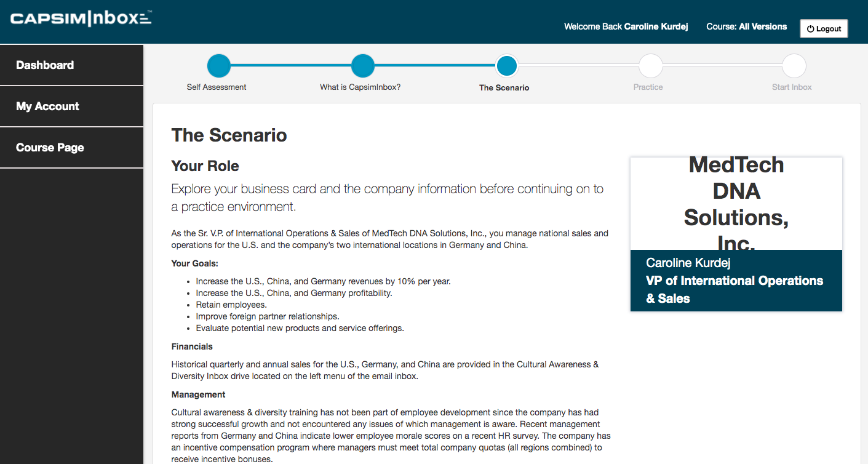This screenshot has height=464, width=868.
Task: Click the What is CapsimInbox? label
Action: tap(360, 87)
